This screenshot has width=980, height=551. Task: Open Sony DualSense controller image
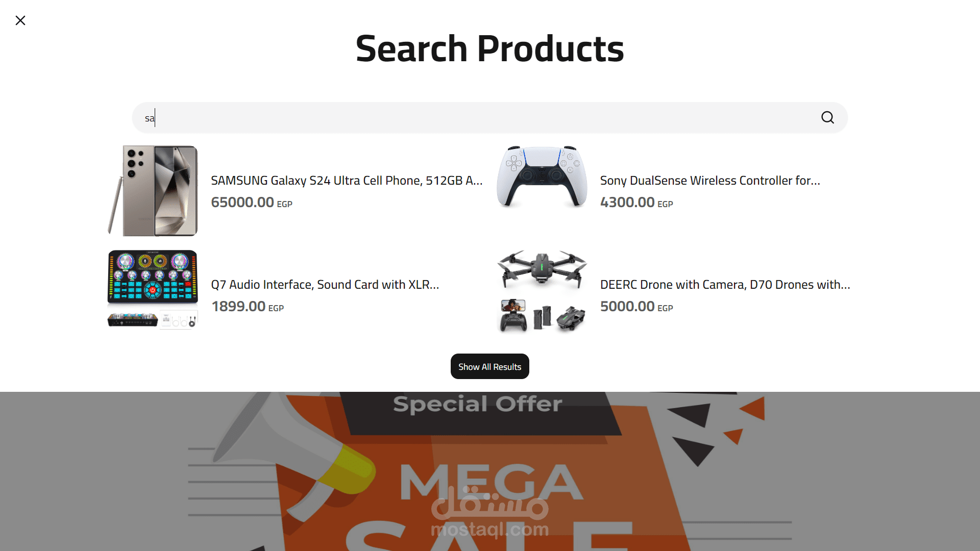click(x=542, y=177)
